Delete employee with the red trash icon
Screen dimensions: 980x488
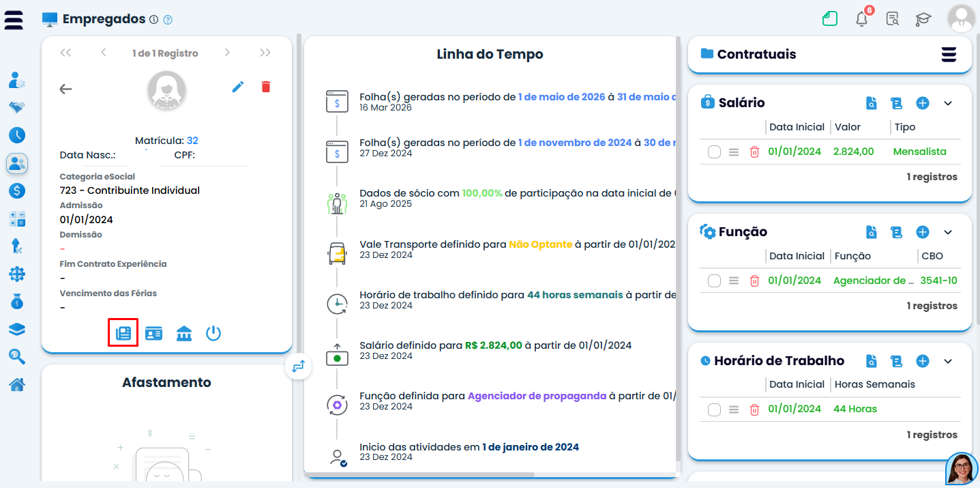click(x=266, y=87)
